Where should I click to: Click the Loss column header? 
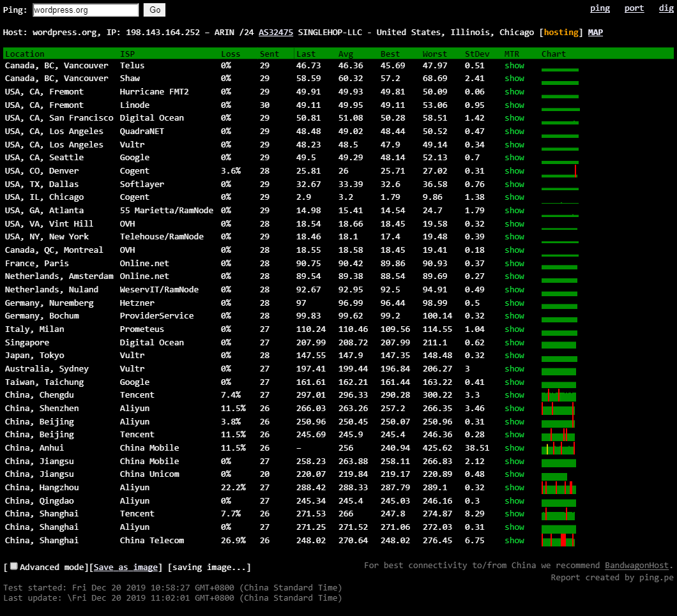pos(230,54)
